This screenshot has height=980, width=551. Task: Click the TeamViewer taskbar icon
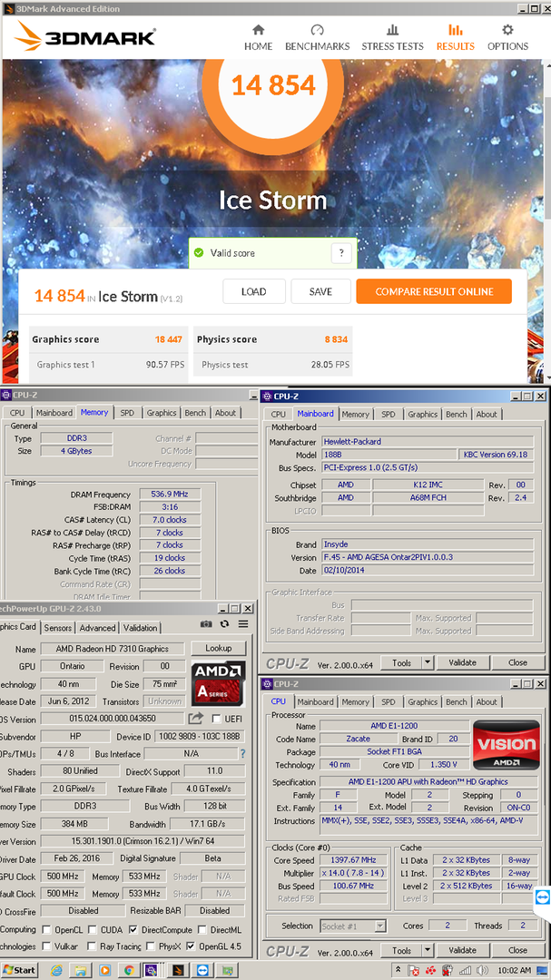[x=201, y=970]
